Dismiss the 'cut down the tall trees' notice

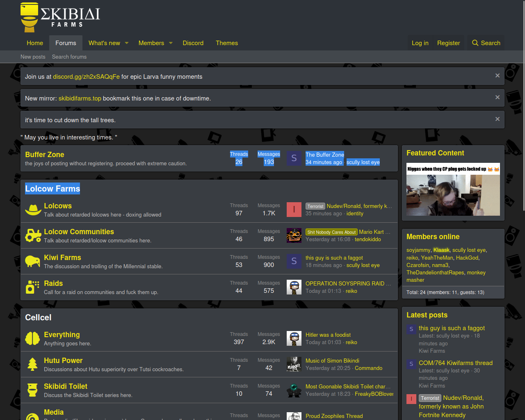497,119
